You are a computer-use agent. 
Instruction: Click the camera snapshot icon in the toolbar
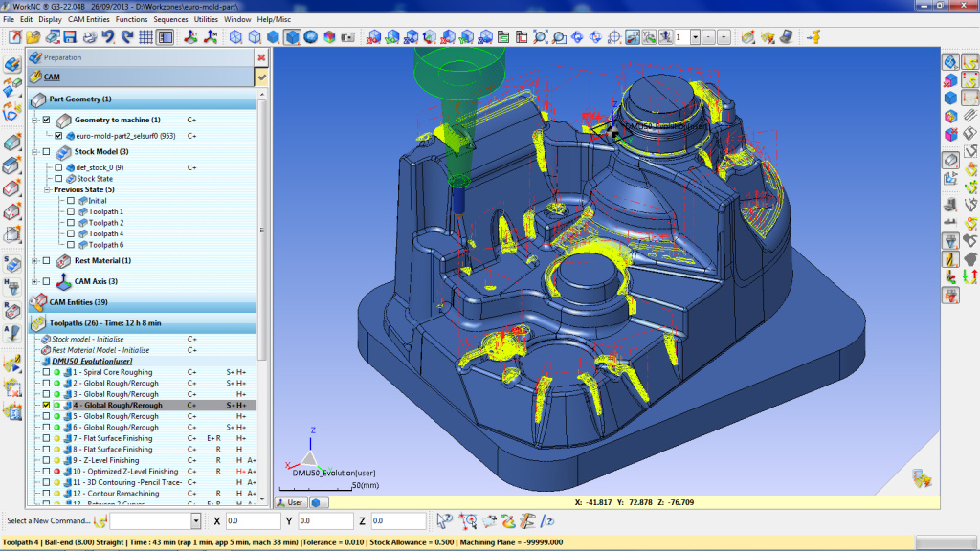click(349, 39)
